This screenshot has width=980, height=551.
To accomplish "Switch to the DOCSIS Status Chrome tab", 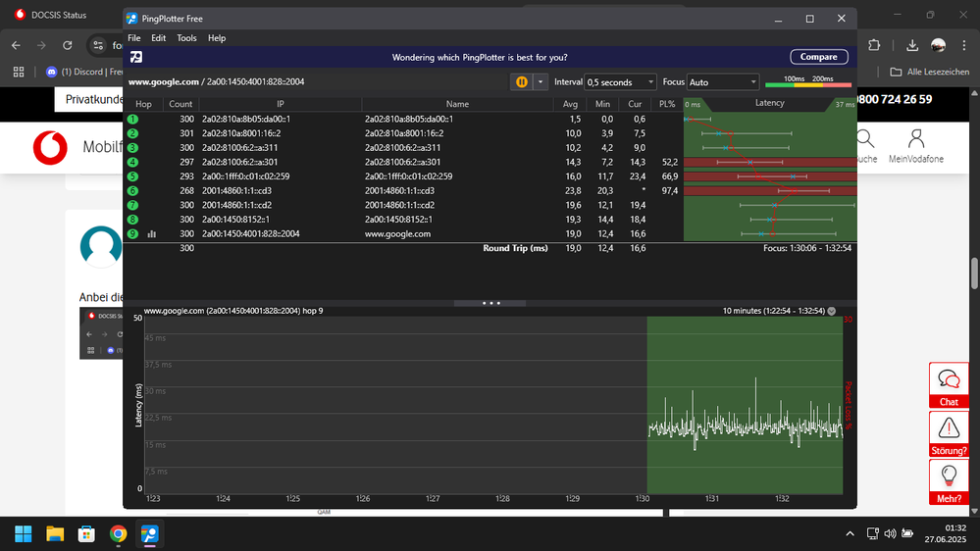I will (60, 15).
